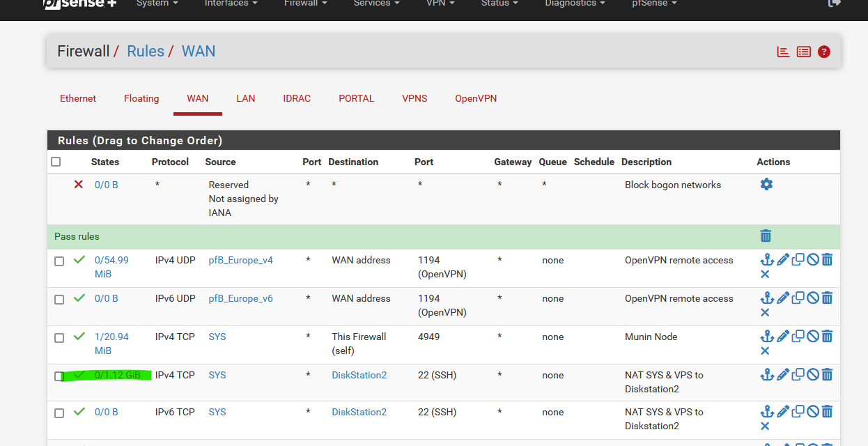Open bogon networks rule settings gear
The height and width of the screenshot is (446, 868).
point(766,184)
